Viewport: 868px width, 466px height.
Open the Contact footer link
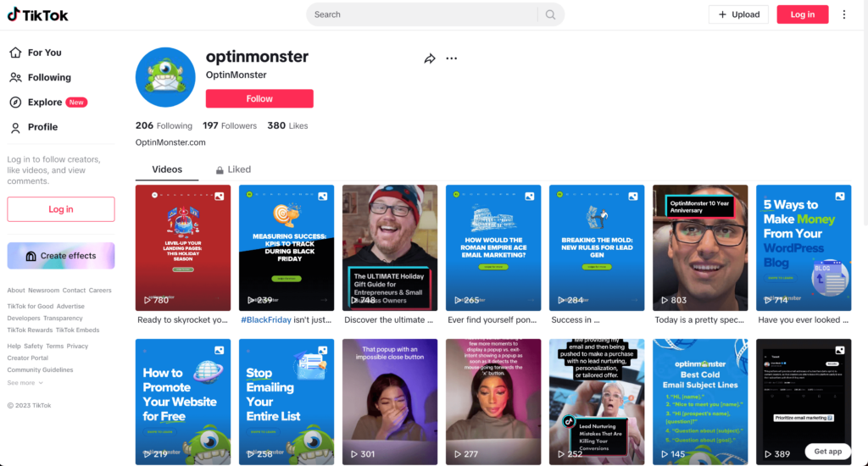(75, 291)
